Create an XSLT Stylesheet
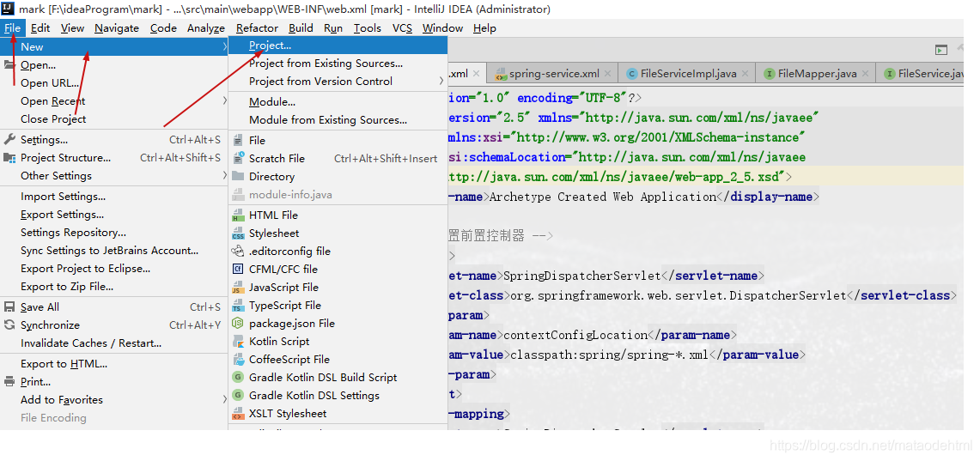 coord(338,415)
